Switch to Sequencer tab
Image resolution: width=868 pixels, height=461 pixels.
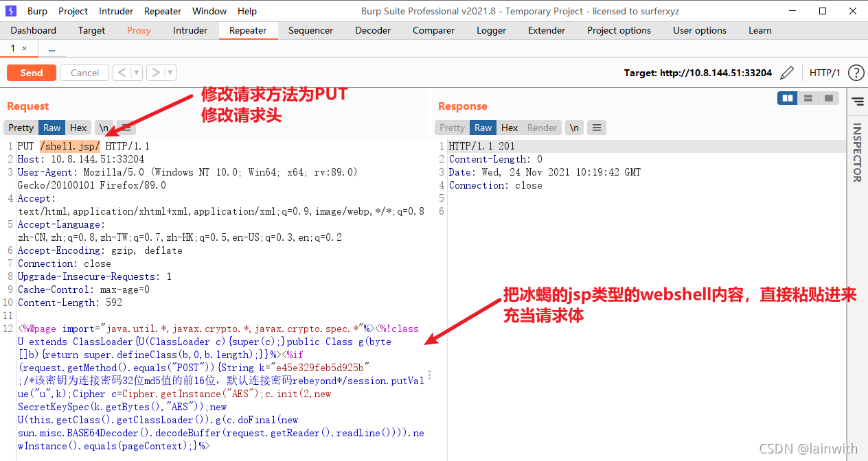pyautogui.click(x=310, y=30)
